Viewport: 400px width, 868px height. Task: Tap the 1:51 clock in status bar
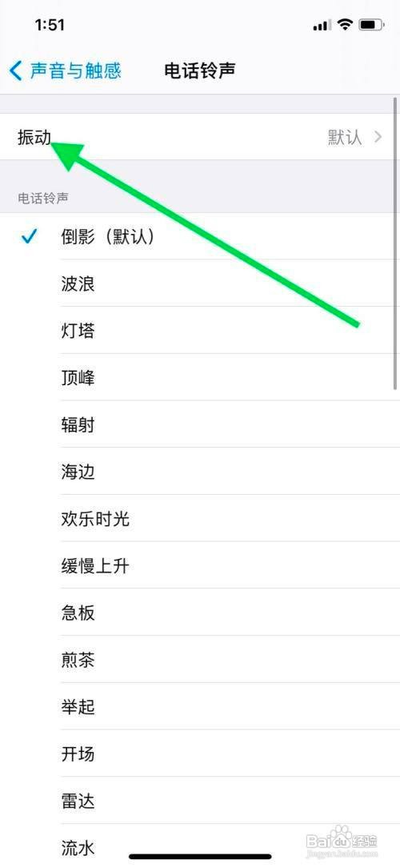click(50, 25)
